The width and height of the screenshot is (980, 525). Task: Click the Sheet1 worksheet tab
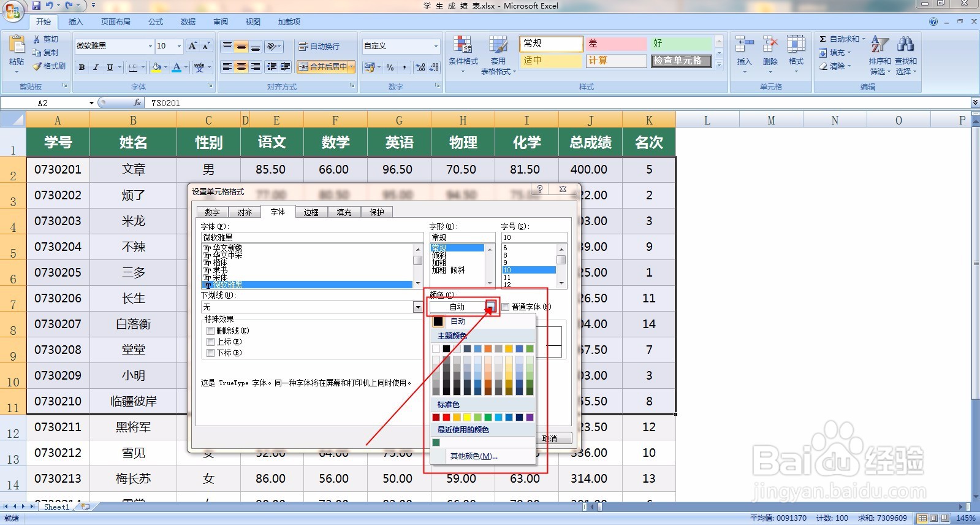56,507
